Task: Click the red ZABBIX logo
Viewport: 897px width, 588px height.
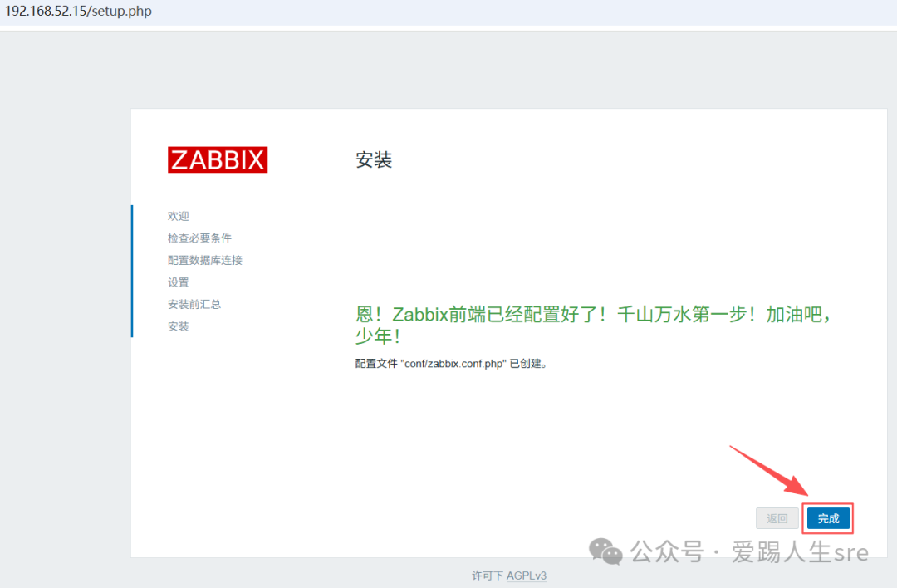Action: [218, 159]
